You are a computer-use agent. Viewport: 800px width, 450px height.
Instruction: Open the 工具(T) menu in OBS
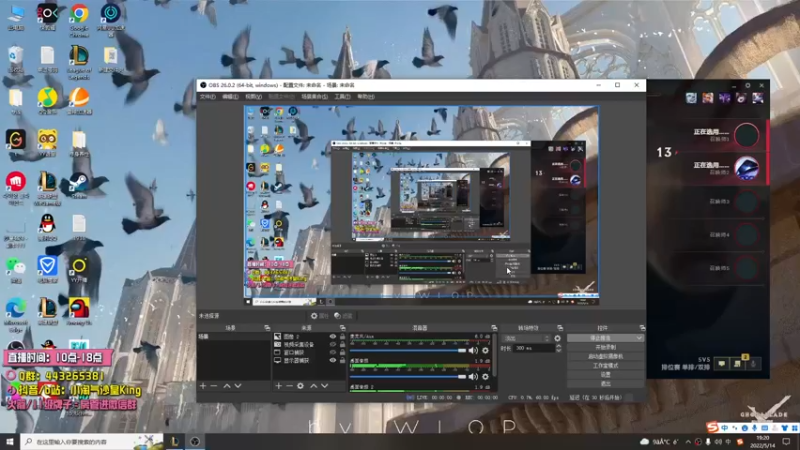click(x=342, y=96)
